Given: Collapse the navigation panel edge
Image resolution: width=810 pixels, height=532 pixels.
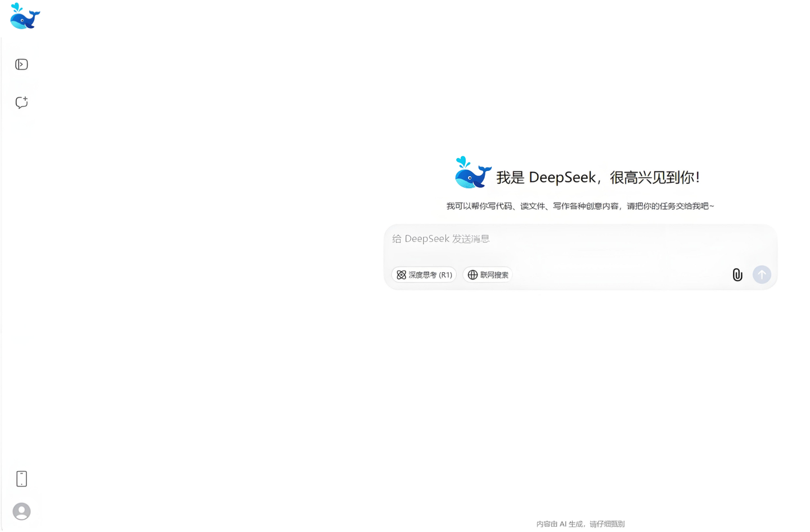Looking at the screenshot, I should [21, 64].
